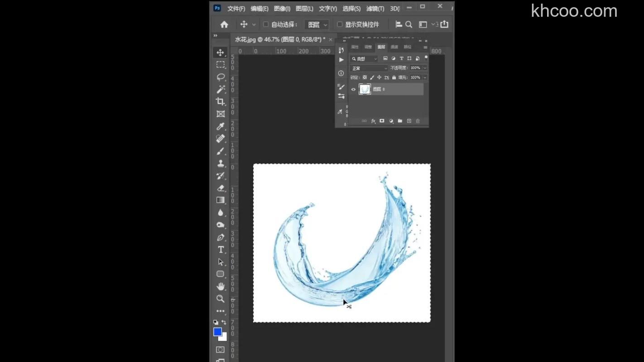Select the Zoom tool

coord(221,299)
